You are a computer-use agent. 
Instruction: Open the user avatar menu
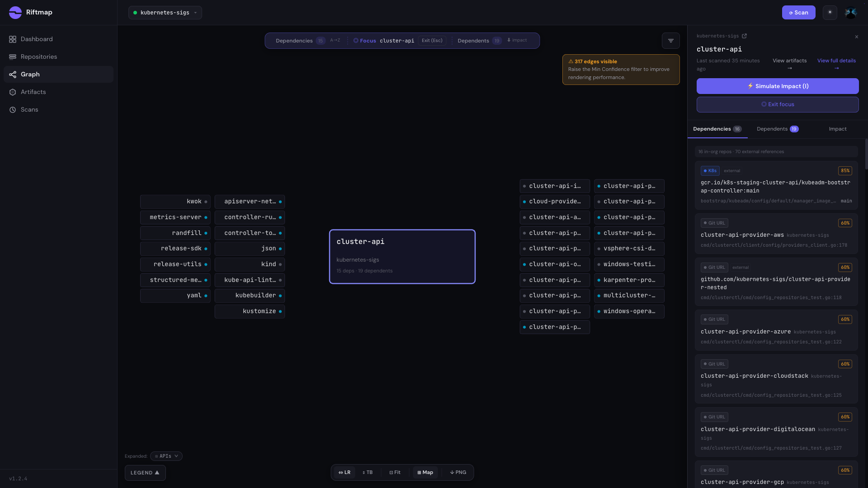click(851, 13)
